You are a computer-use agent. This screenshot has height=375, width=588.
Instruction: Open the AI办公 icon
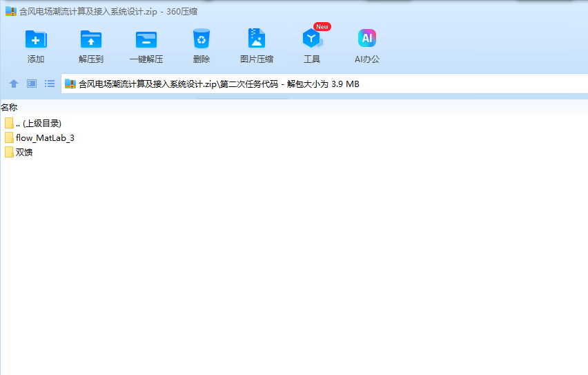click(x=366, y=38)
